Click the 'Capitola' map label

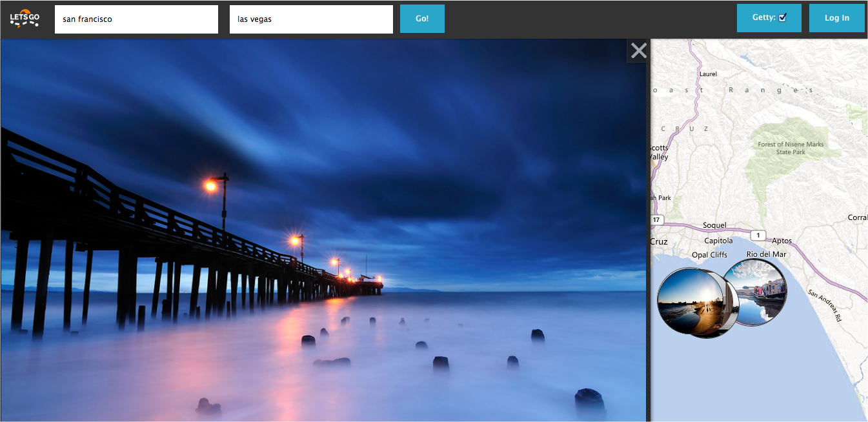718,241
